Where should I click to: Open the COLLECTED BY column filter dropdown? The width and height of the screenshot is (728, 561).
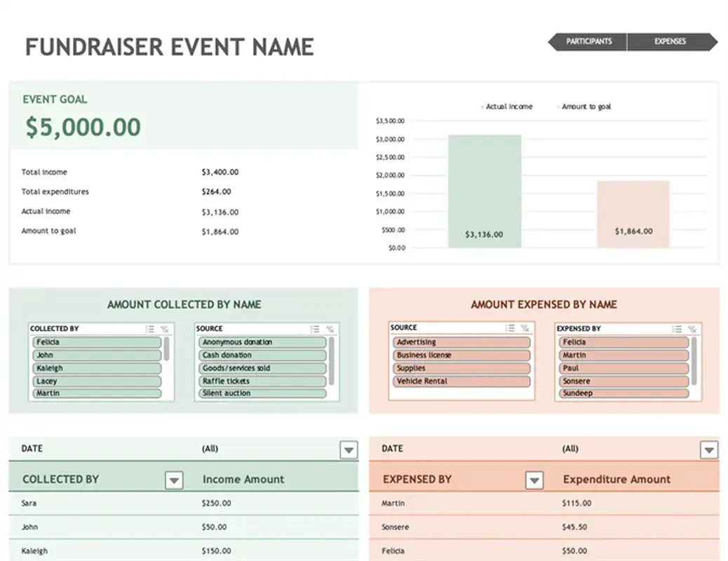tap(173, 480)
